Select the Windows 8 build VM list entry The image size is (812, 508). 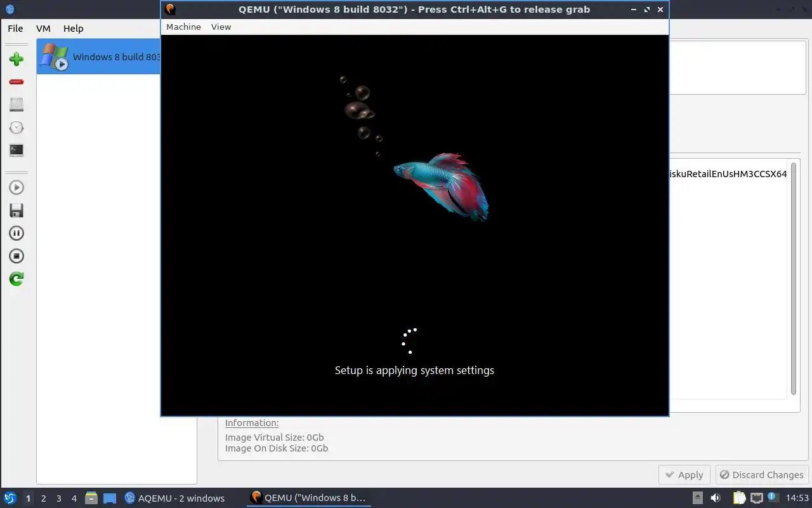(x=99, y=57)
